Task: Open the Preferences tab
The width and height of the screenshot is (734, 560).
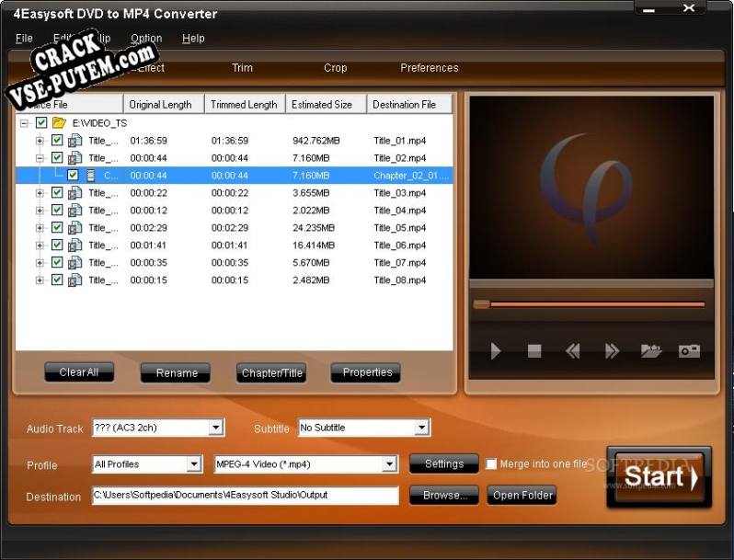Action: tap(430, 68)
